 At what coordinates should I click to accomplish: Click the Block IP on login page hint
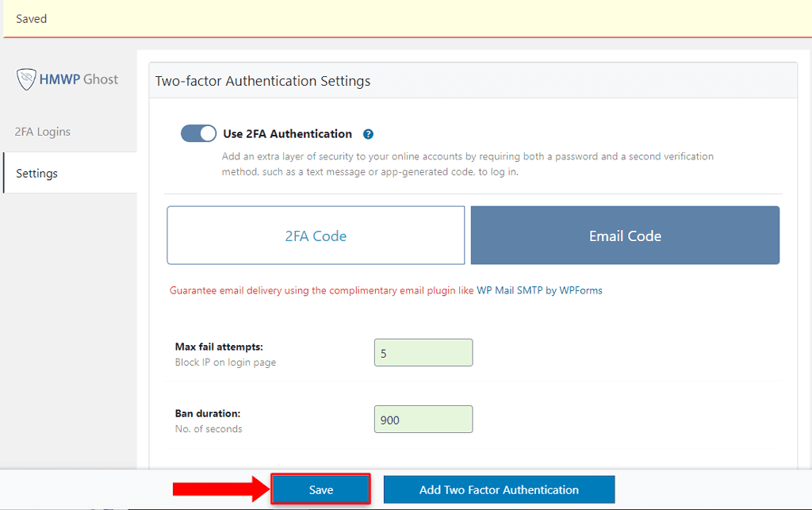pos(225,362)
